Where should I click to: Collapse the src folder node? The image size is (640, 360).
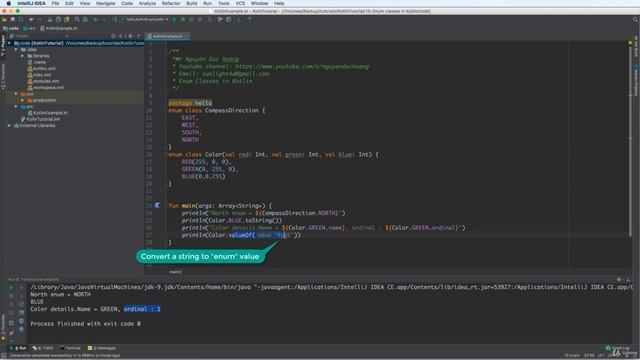pyautogui.click(x=16, y=106)
